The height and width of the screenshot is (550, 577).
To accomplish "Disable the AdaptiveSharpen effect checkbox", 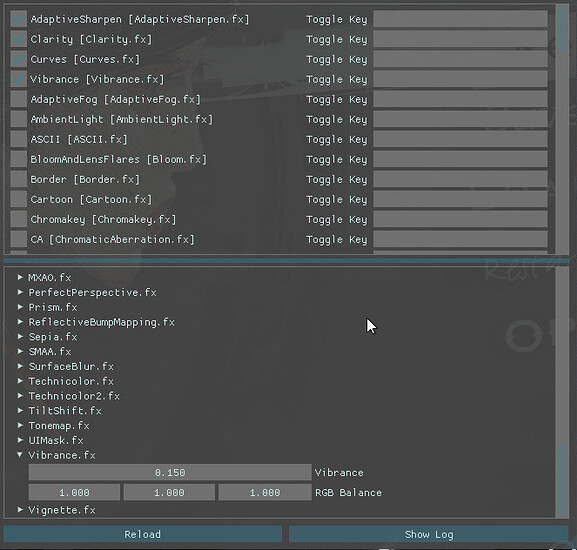I will tap(18, 19).
